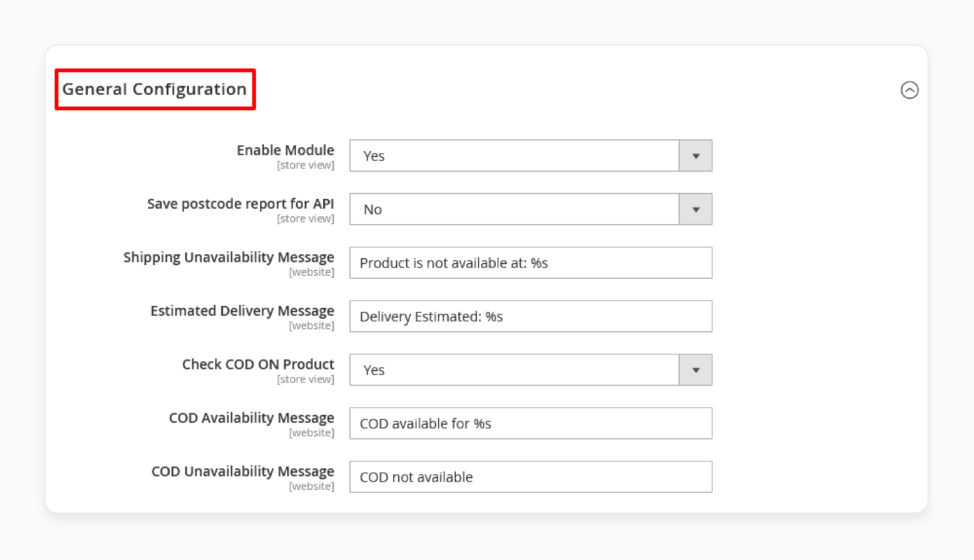Click the COD Availability Message label

(252, 418)
